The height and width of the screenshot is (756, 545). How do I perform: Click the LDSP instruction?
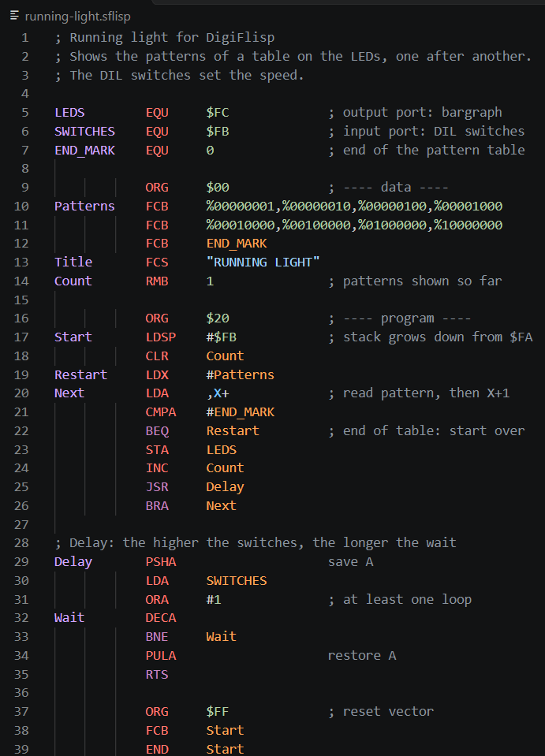point(161,337)
